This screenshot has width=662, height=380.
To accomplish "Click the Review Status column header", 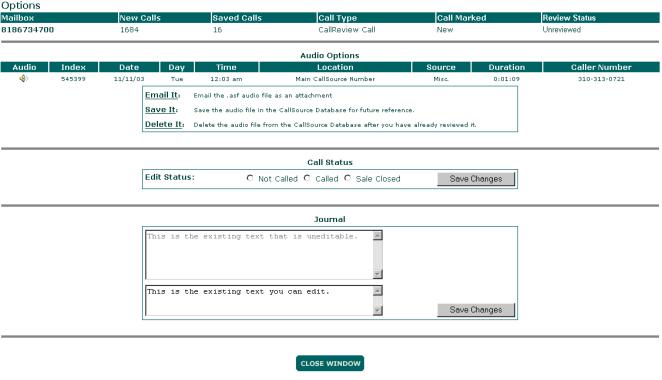I will tap(600, 18).
